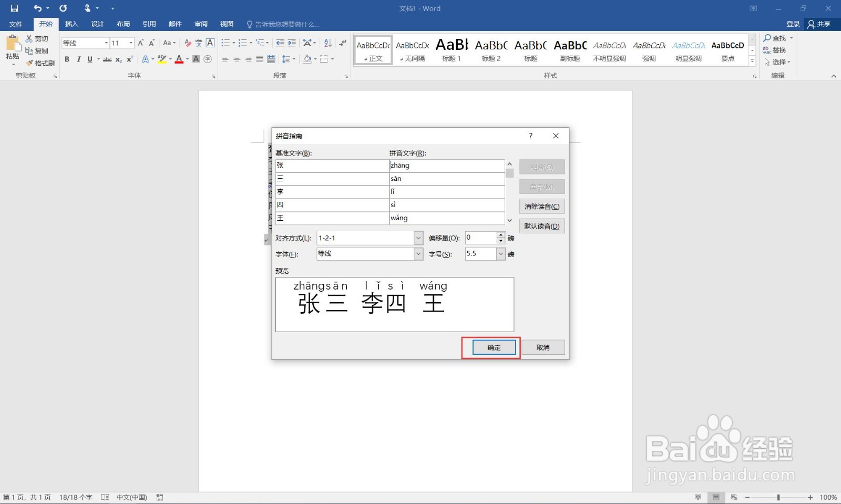Click the 替换 (Replace) button

coord(775,50)
